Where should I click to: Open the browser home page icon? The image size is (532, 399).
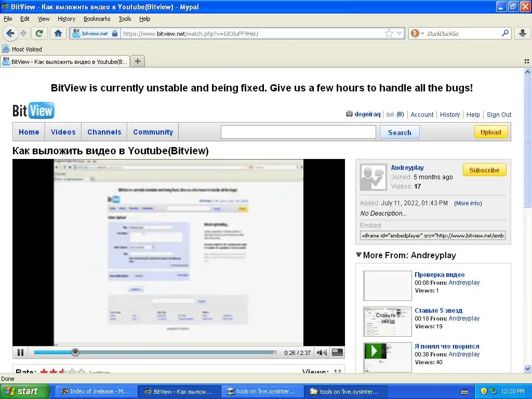pyautogui.click(x=58, y=33)
